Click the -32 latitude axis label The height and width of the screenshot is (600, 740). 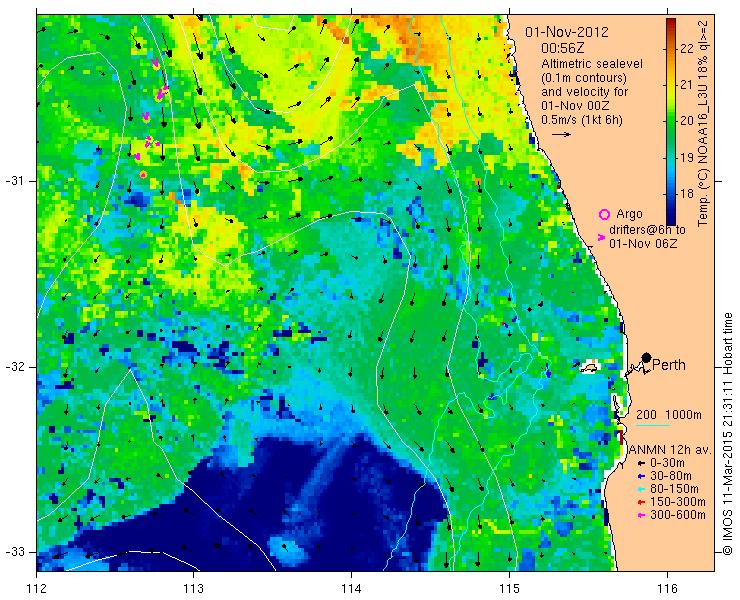point(14,367)
